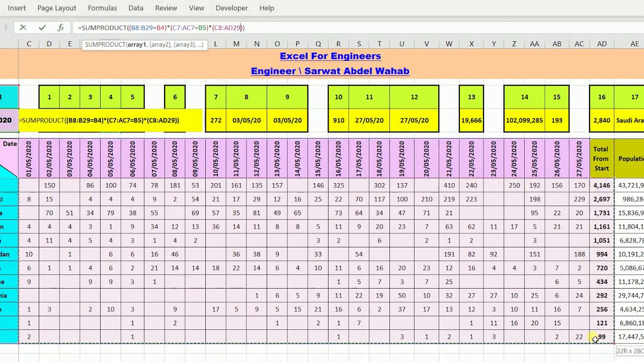Select column AD header
The height and width of the screenshot is (362, 644).
pyautogui.click(x=602, y=44)
